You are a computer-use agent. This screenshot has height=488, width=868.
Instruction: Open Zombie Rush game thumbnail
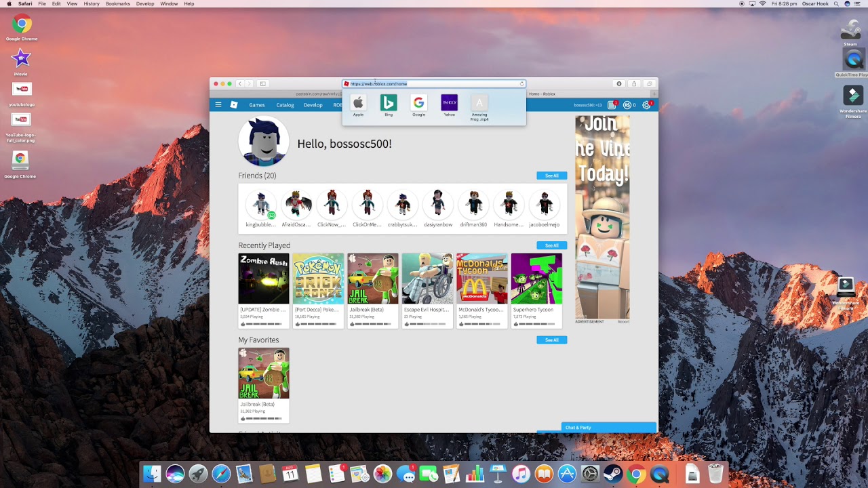point(264,279)
